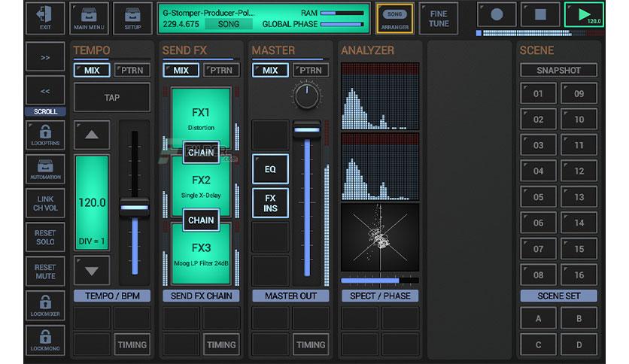Toggle the CHAIN between FX2 and FX3
Screen dimensions: 629x364
(201, 220)
